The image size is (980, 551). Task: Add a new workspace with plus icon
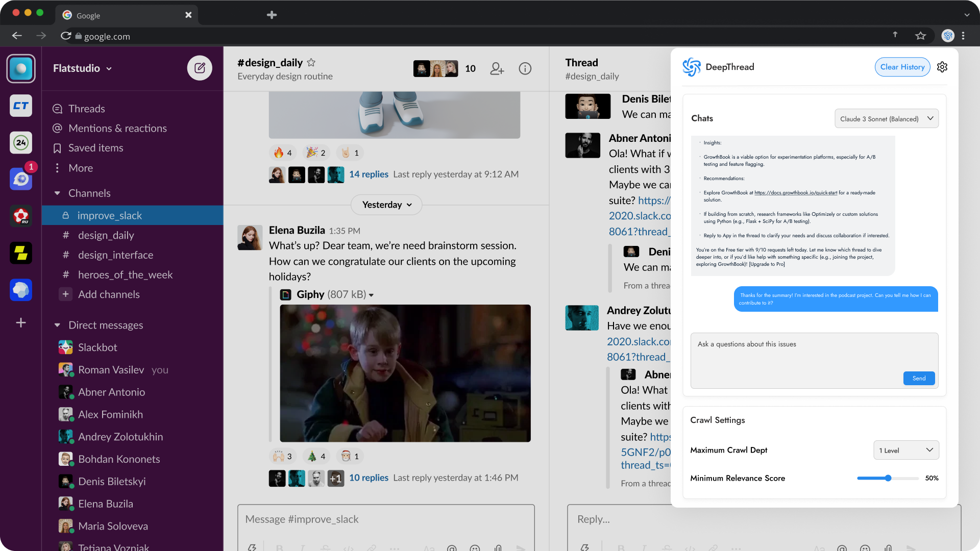click(21, 322)
